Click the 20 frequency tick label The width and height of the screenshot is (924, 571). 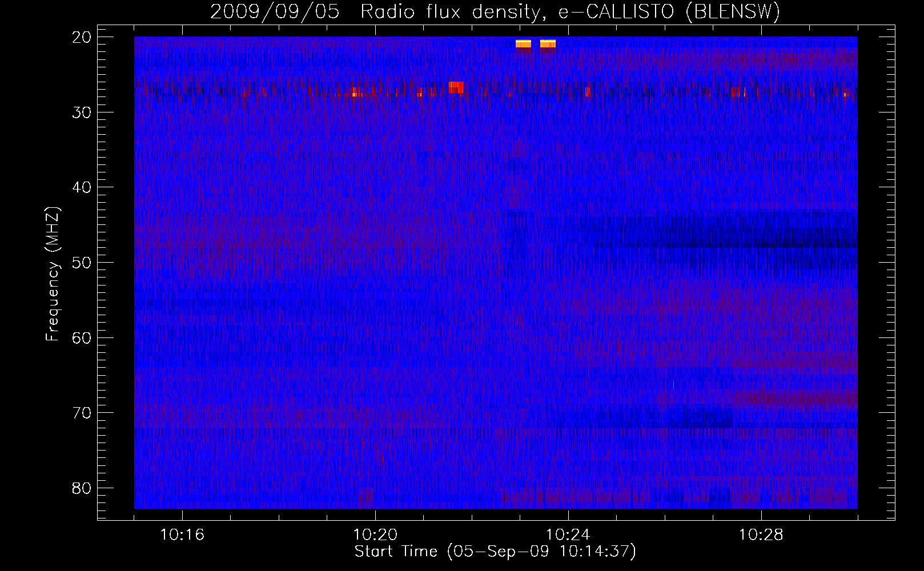[82, 37]
